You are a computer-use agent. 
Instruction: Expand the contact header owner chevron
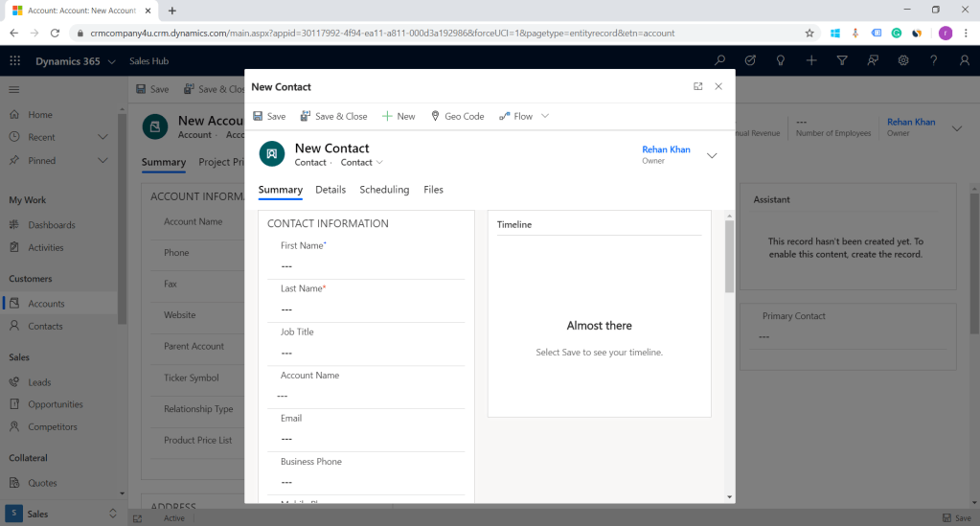712,155
